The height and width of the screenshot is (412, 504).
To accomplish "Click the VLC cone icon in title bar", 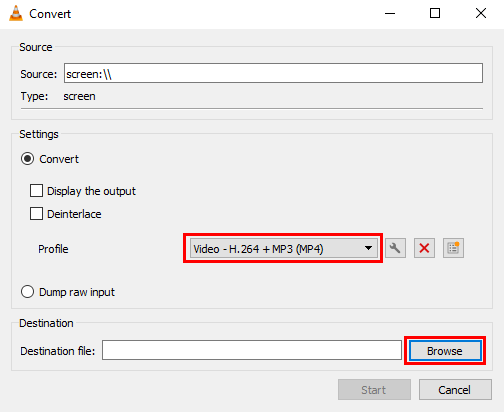I will [16, 14].
